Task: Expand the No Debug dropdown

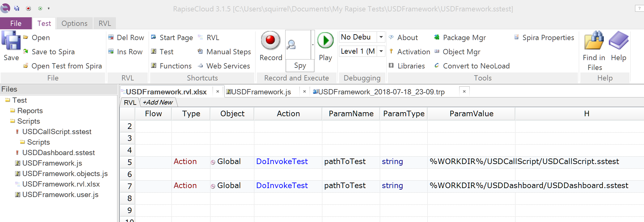Action: pos(381,37)
